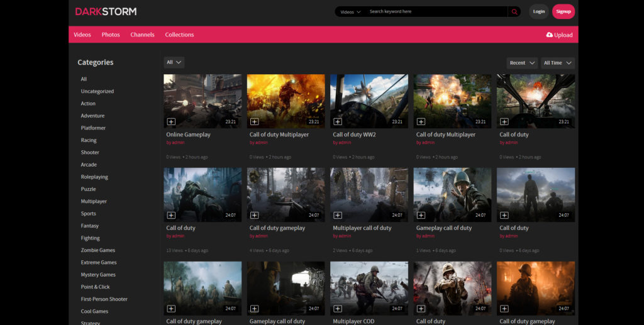This screenshot has height=325, width=644.
Task: Click admin under Multiplayer call of duty
Action: tap(345, 236)
